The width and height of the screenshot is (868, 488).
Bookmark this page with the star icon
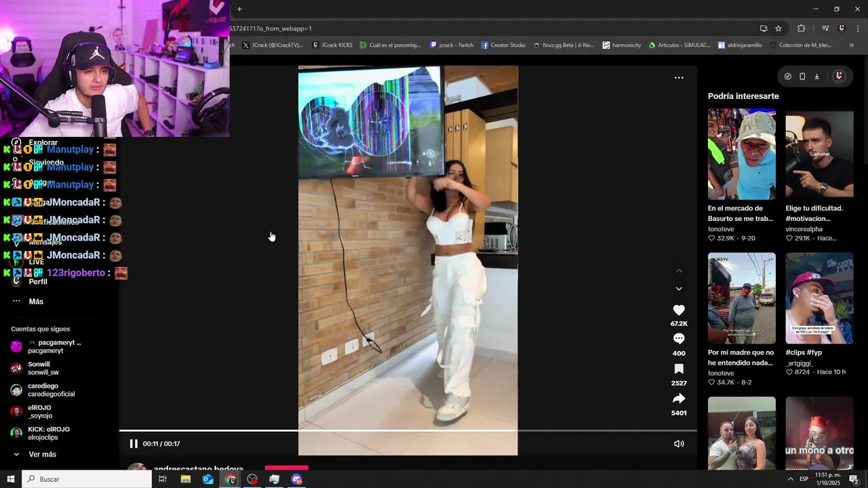[x=778, y=28]
